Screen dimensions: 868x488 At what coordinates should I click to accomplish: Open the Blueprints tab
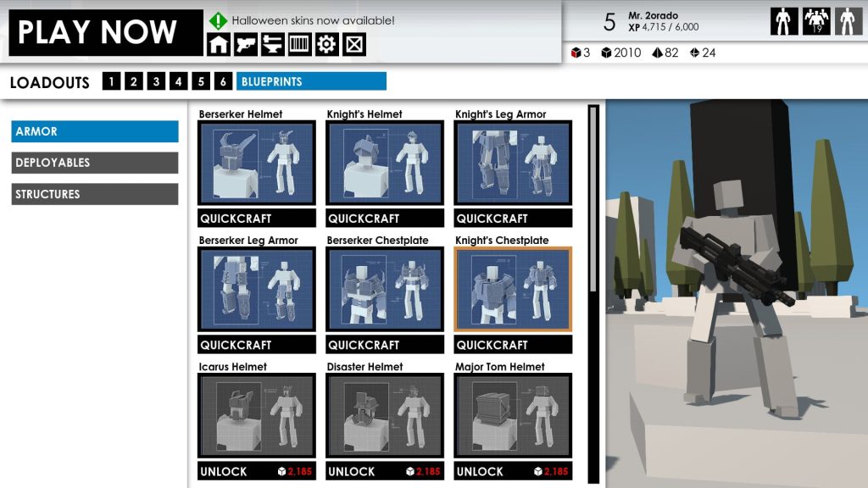[311, 81]
